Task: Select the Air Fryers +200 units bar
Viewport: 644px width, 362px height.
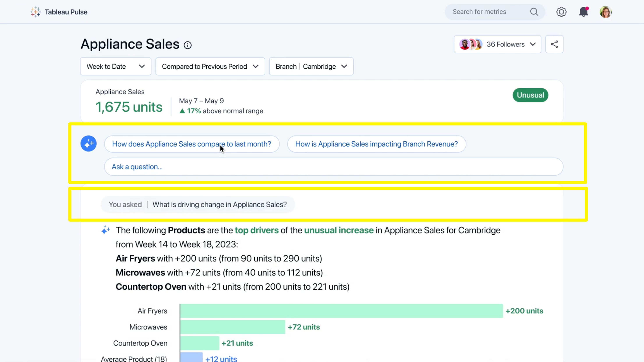Action: click(340, 311)
